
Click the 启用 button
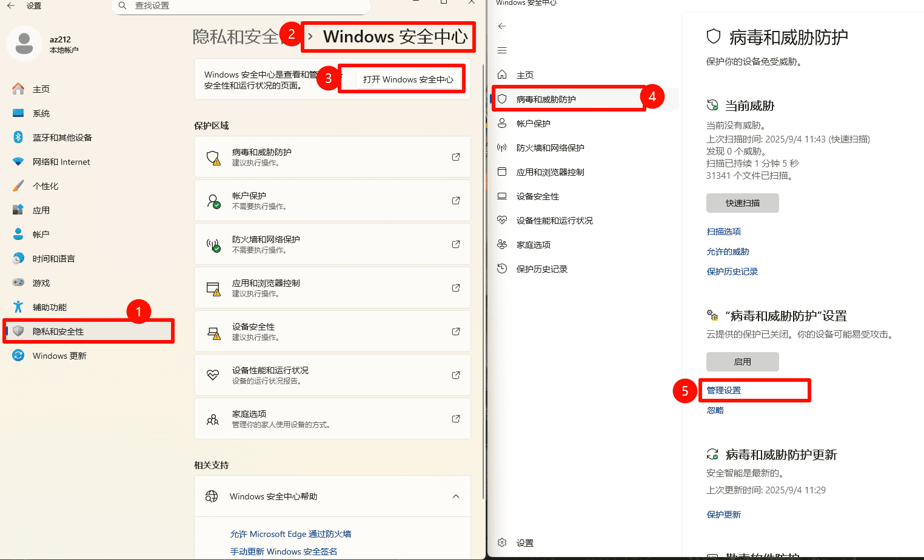(743, 362)
